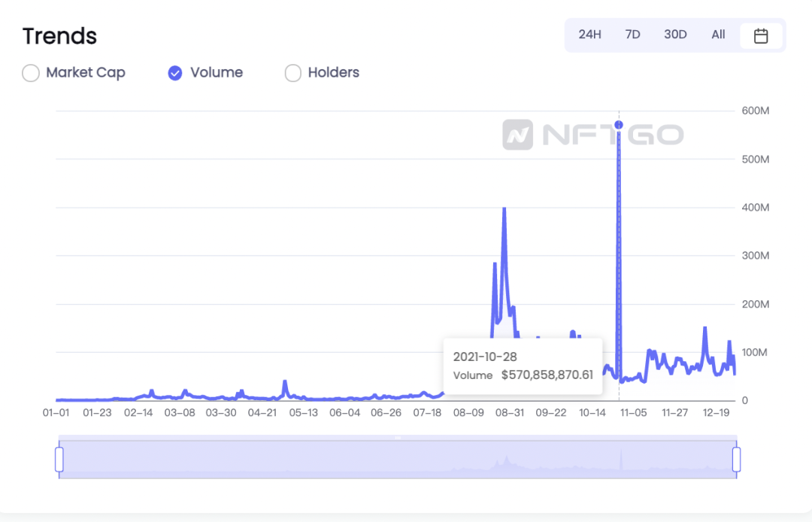Click the 08-09 date label on axis

click(468, 413)
